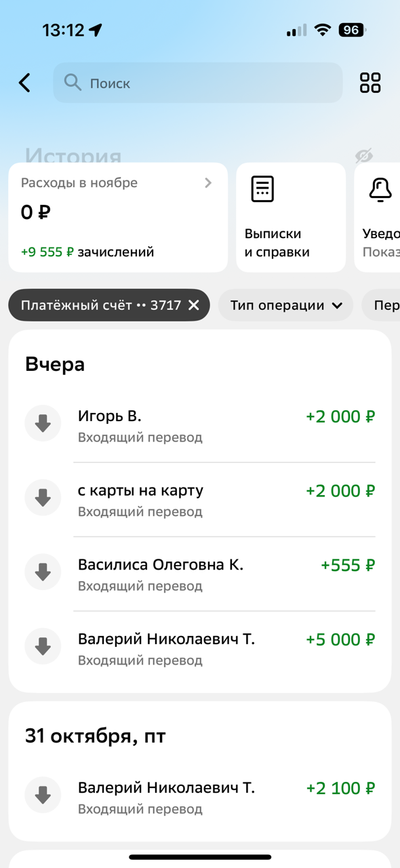Go back using the left chevron

coord(24,83)
